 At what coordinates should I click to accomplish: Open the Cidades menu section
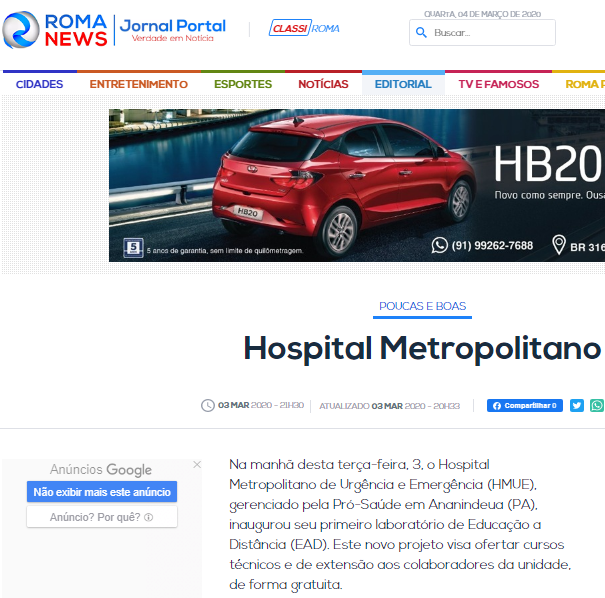coord(39,84)
